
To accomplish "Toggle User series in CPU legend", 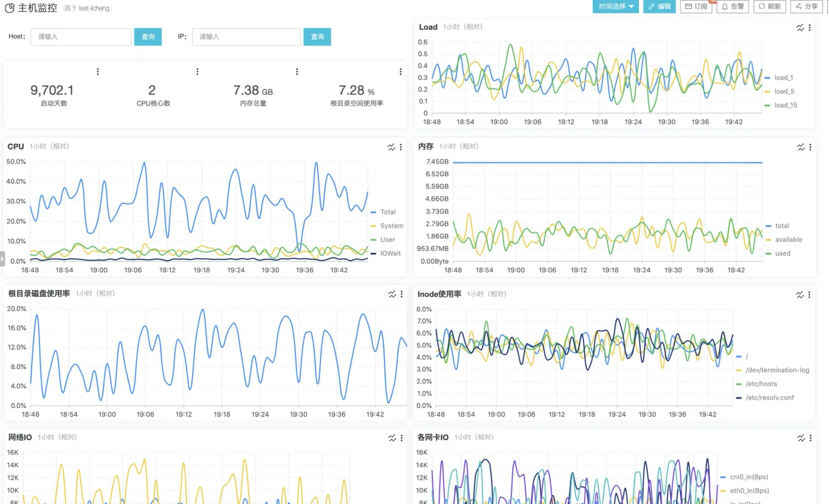I will [383, 240].
